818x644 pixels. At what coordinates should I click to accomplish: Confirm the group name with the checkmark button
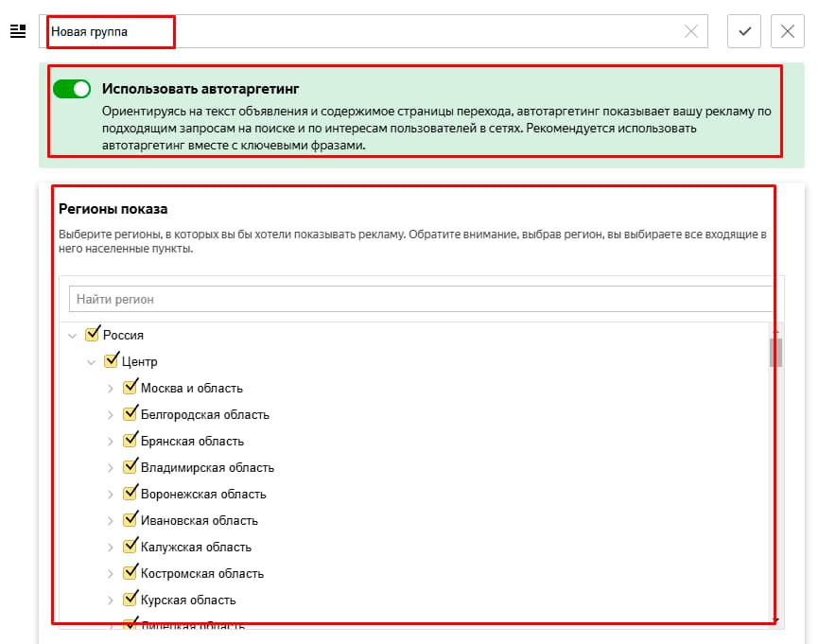pos(744,31)
